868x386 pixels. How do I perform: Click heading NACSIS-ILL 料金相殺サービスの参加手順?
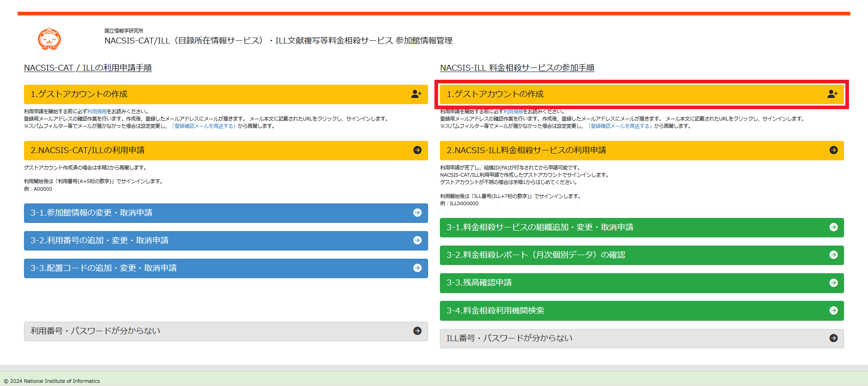(517, 68)
